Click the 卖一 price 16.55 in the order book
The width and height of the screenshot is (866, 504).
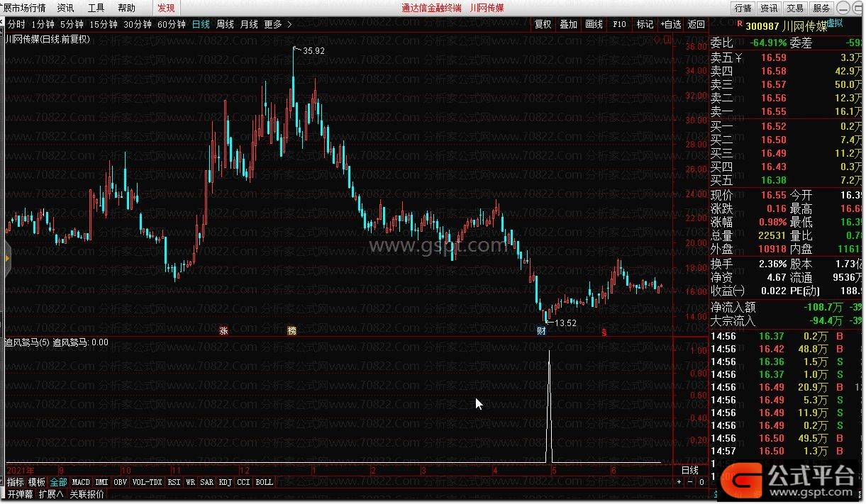tap(774, 111)
